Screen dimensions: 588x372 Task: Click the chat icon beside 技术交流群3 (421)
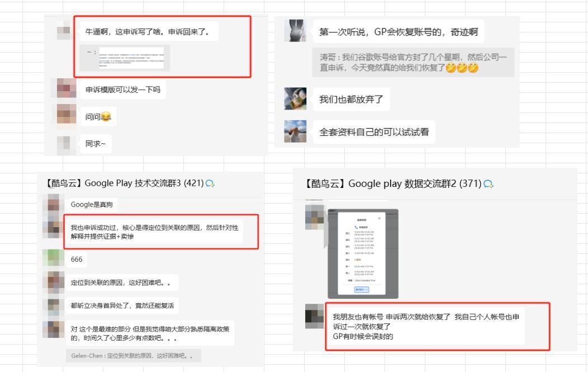coord(210,183)
